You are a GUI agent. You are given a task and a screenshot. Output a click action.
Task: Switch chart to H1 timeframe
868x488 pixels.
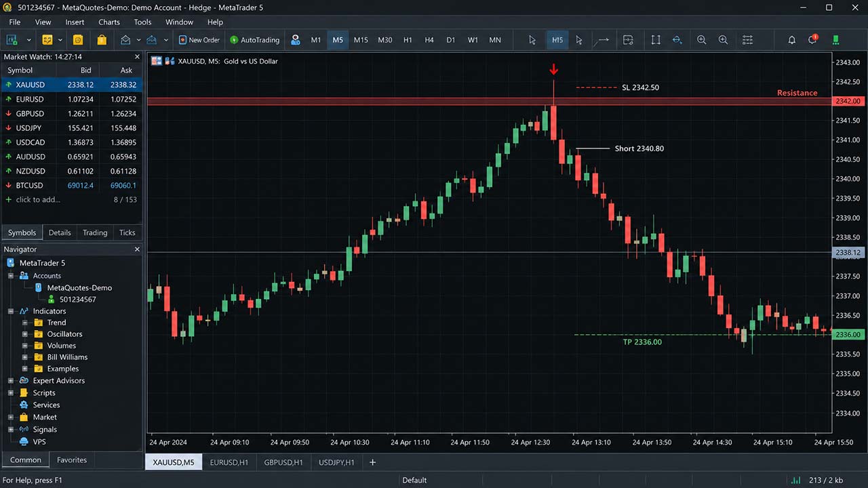[x=408, y=40]
